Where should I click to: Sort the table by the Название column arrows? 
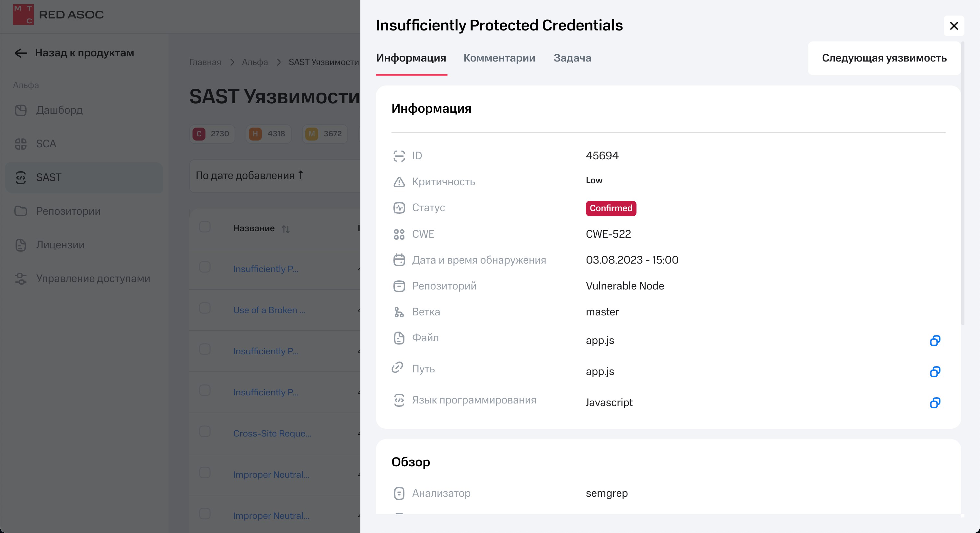pos(286,229)
